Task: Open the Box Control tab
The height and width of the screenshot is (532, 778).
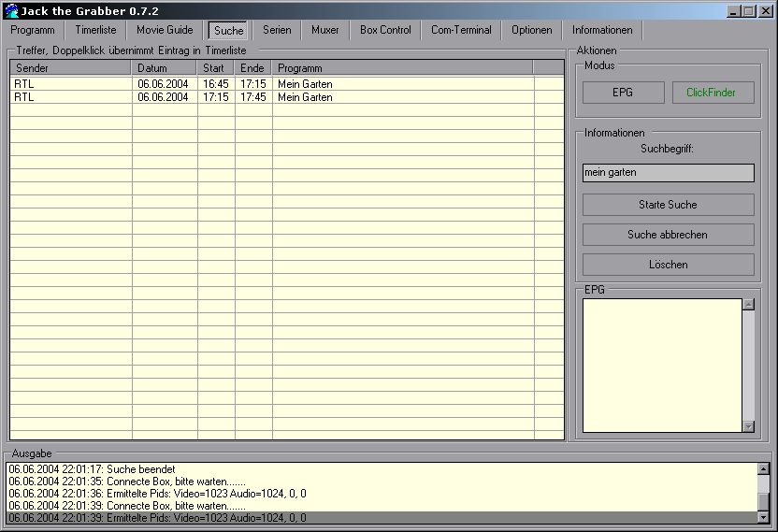Action: (385, 30)
